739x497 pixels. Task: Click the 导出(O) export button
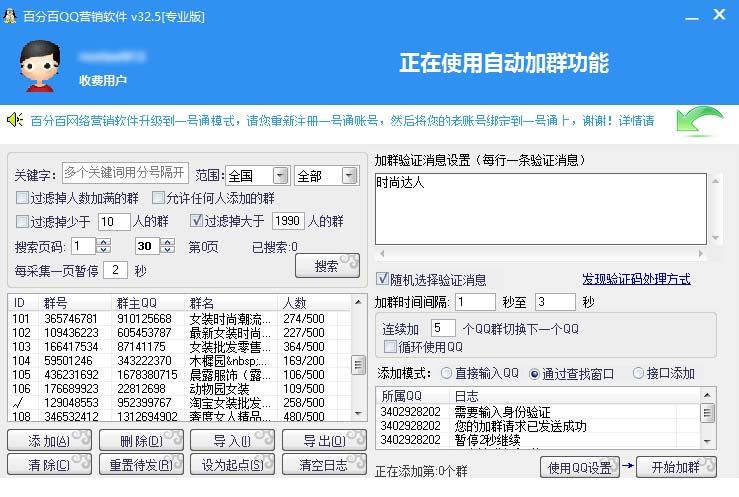[x=324, y=440]
